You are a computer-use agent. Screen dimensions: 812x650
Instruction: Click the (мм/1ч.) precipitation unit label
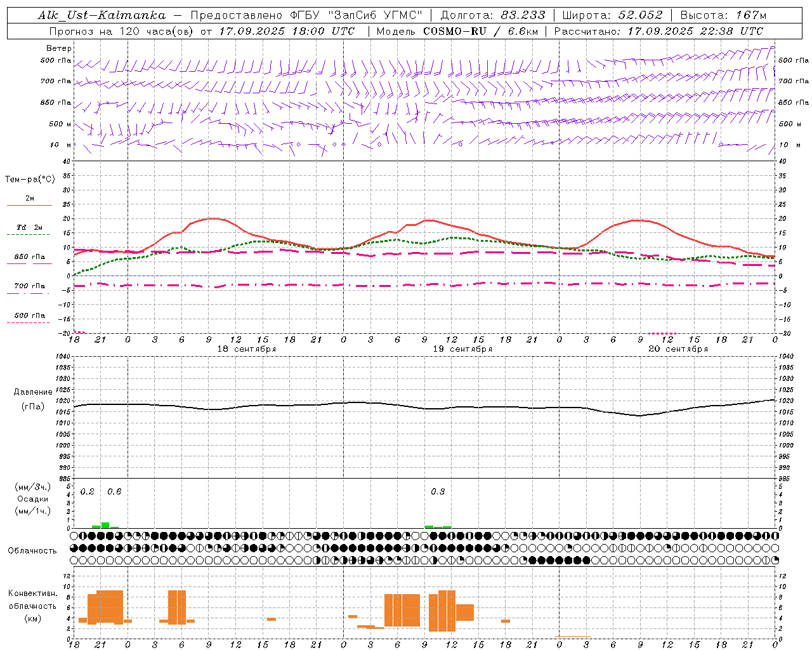point(32,511)
